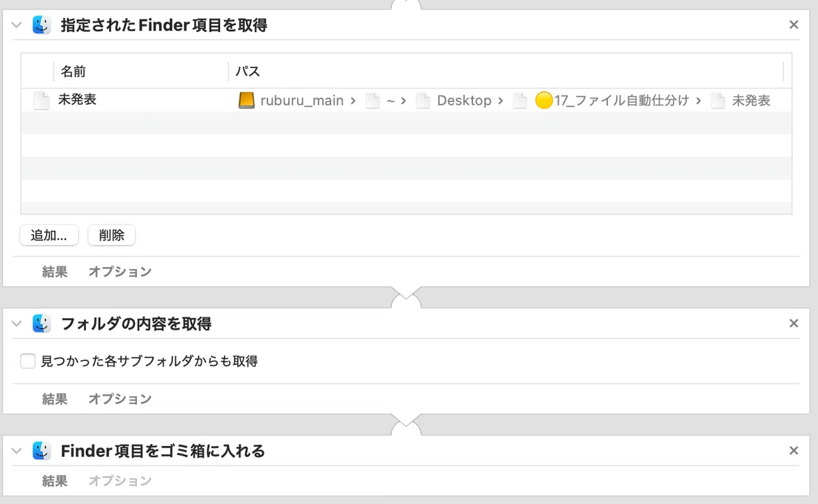
Task: Click Finder icon of フォルダの内容を取得 action
Action: click(x=42, y=324)
